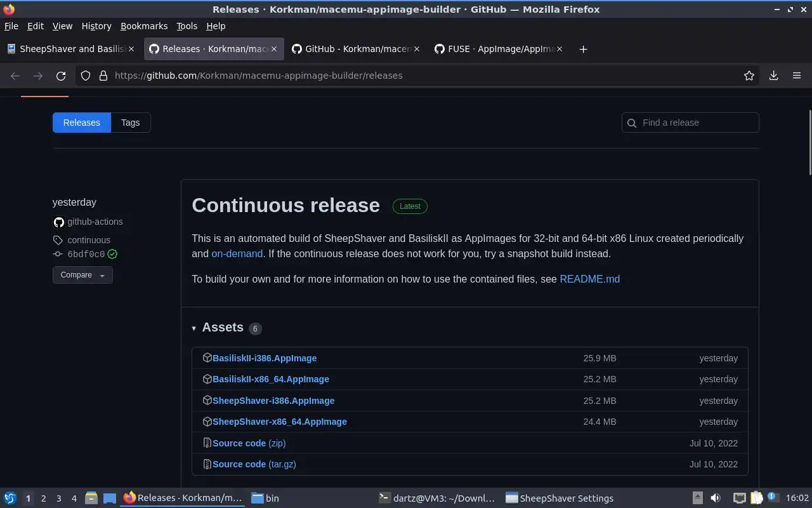Download SheepShaver-x86_64.AppImage
The height and width of the screenshot is (508, 812).
click(280, 422)
